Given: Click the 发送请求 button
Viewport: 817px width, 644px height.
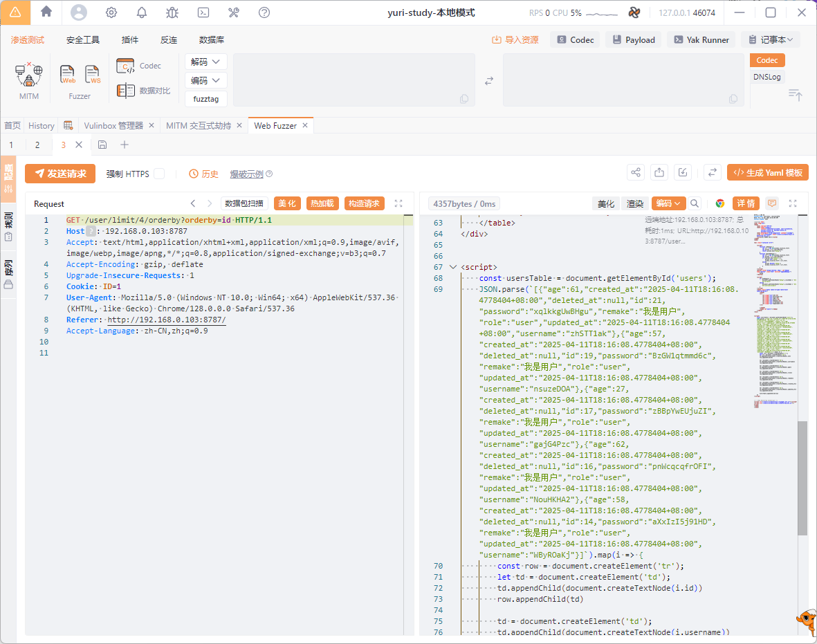Looking at the screenshot, I should coord(60,174).
